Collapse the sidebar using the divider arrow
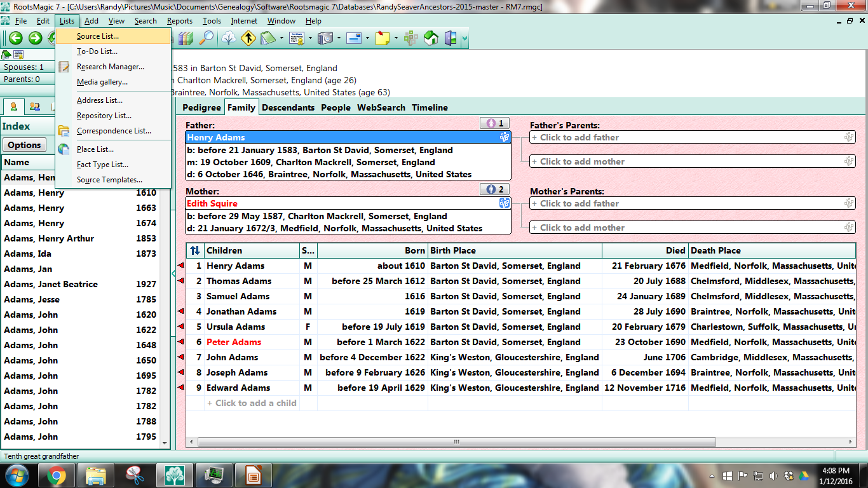 point(173,274)
